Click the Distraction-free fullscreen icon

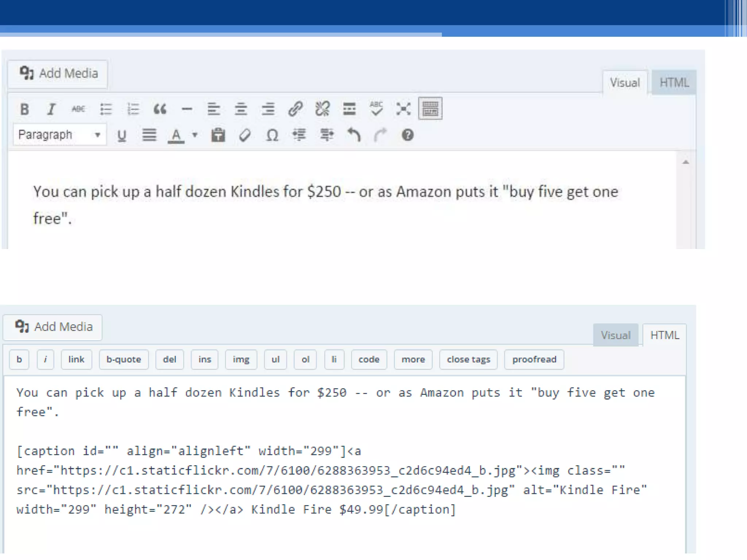[x=403, y=109]
